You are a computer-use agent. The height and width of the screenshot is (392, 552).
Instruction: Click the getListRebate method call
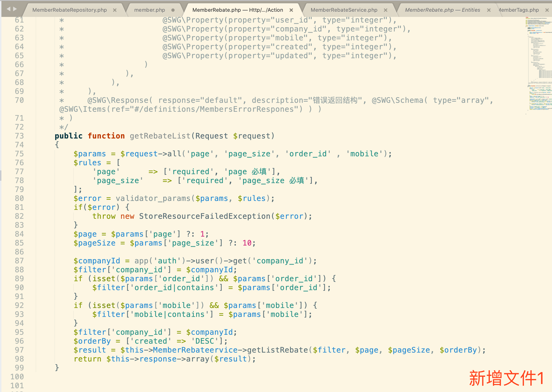pos(277,350)
